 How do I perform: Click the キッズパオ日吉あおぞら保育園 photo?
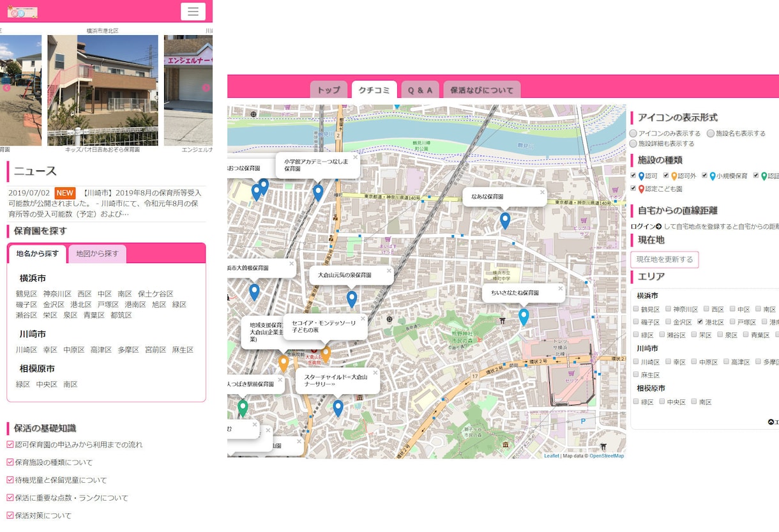(x=103, y=90)
